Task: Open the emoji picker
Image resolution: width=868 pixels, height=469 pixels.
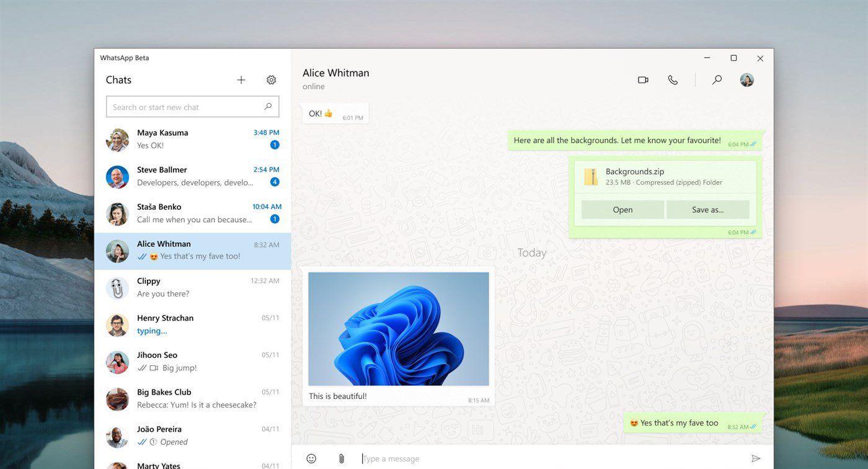Action: pos(311,458)
